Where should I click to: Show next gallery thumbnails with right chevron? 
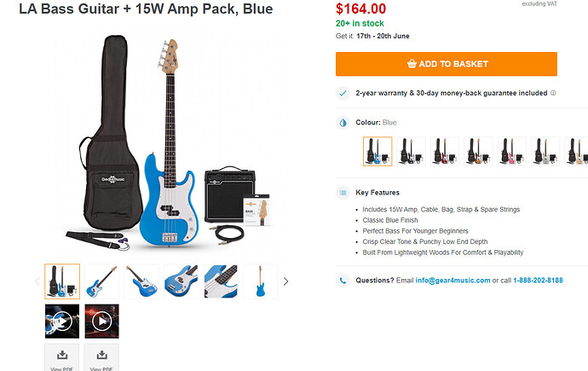[286, 281]
